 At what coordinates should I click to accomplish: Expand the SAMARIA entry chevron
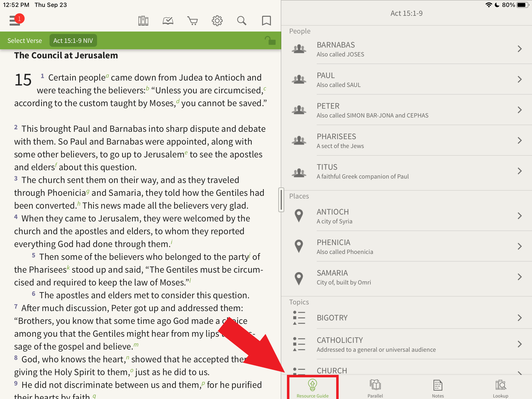520,277
